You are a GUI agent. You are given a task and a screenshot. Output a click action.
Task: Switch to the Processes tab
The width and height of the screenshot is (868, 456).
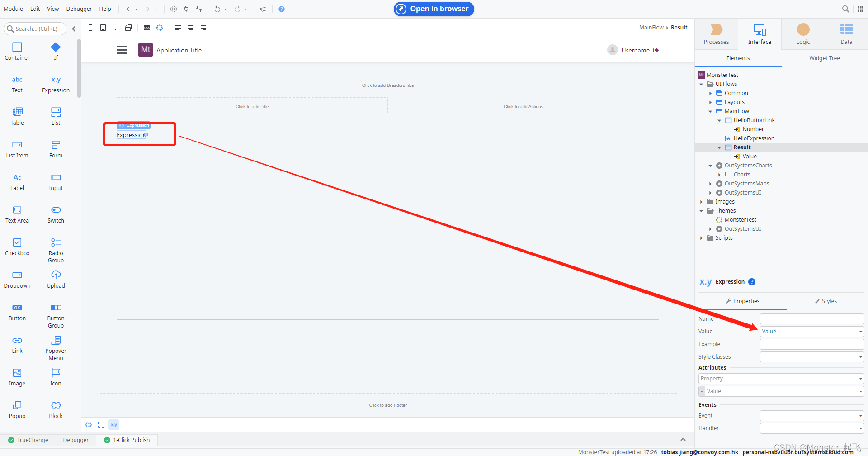coord(716,34)
